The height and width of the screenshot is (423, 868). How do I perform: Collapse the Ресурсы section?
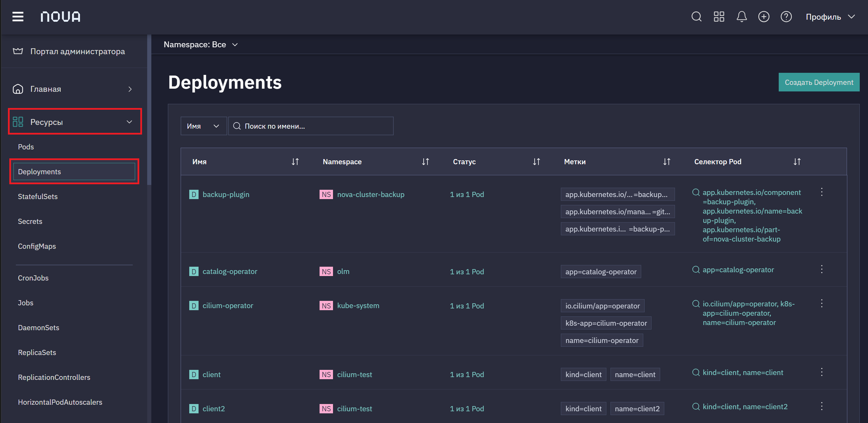[75, 122]
